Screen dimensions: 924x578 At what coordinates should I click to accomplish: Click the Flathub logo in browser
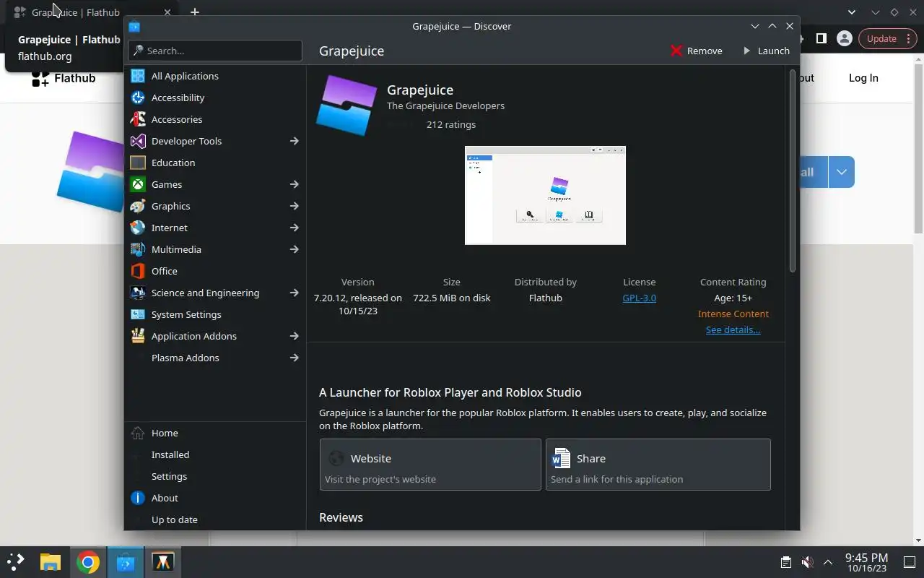[64, 78]
